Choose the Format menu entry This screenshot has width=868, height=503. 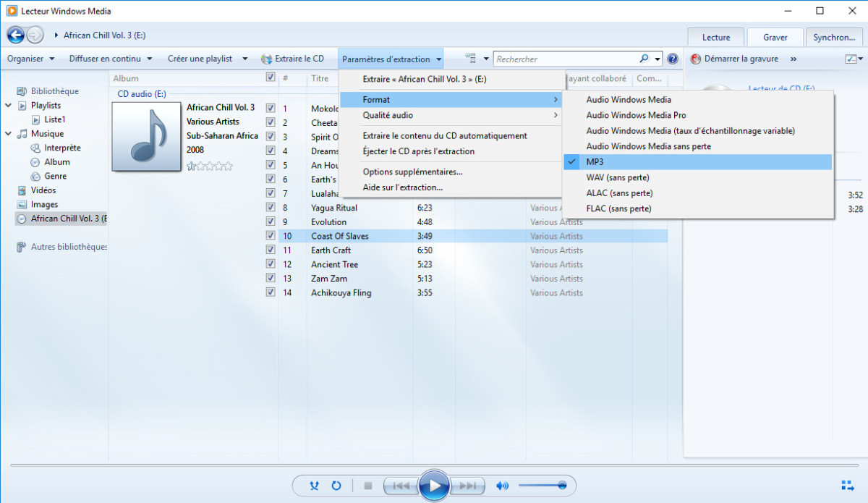pyautogui.click(x=451, y=99)
